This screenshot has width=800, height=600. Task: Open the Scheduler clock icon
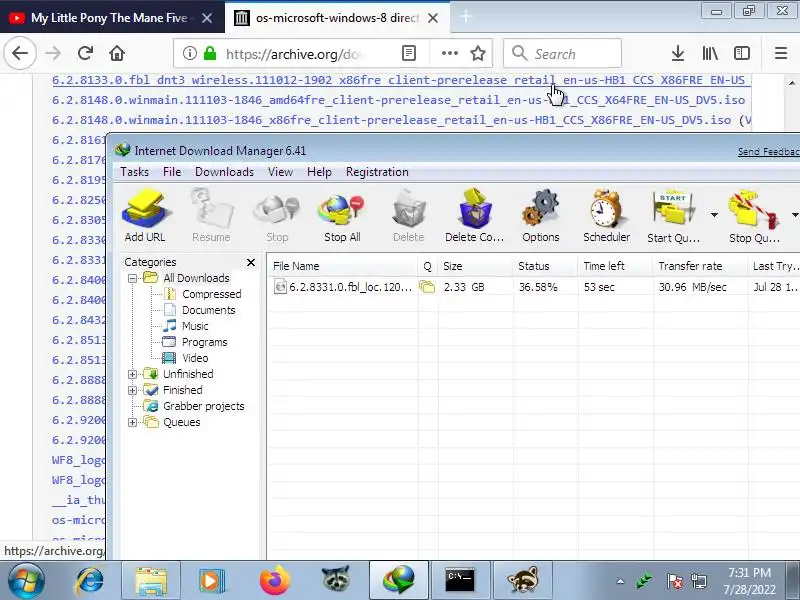(x=607, y=215)
